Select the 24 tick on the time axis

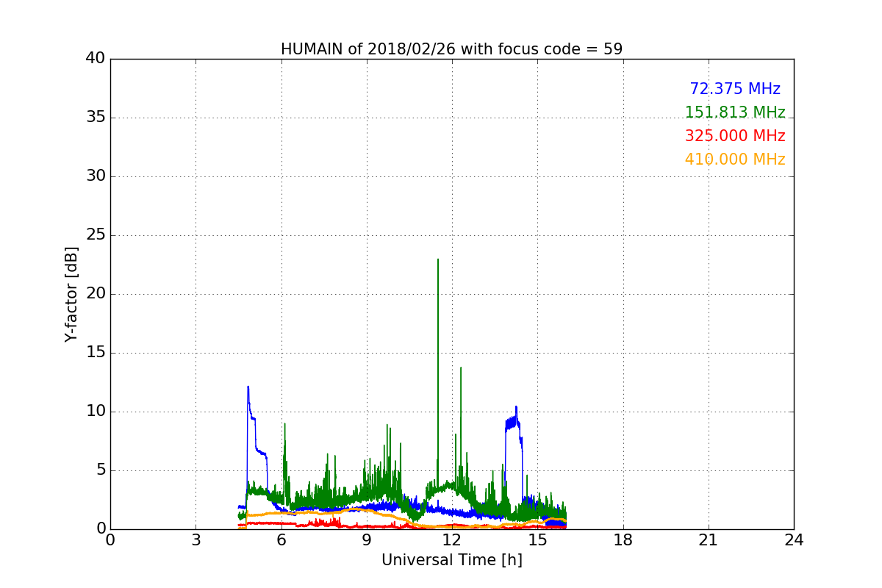pyautogui.click(x=794, y=540)
